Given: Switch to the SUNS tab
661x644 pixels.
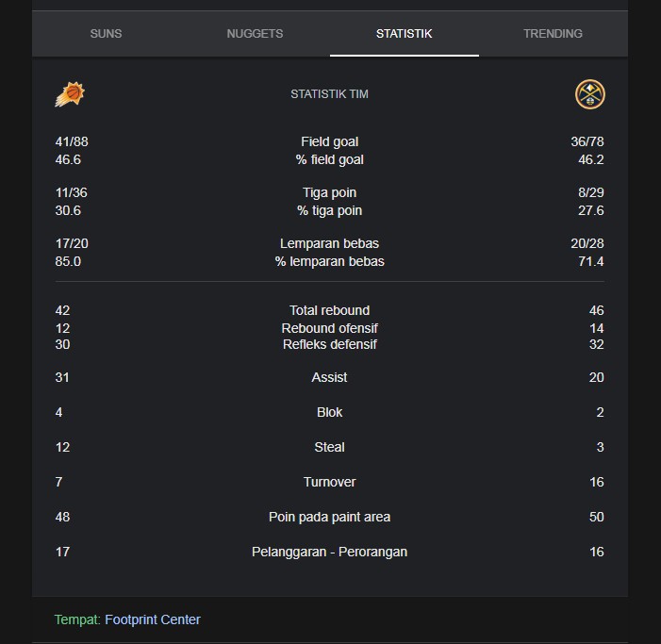Looking at the screenshot, I should (106, 34).
